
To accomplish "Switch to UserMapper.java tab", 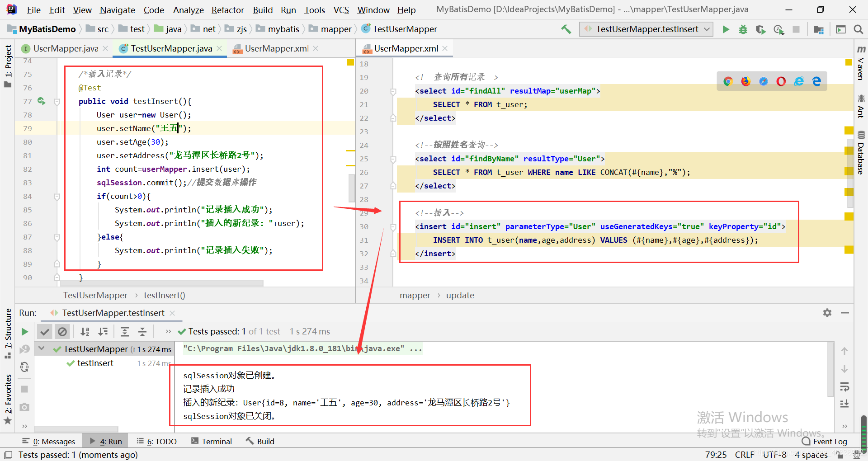I will click(x=66, y=48).
